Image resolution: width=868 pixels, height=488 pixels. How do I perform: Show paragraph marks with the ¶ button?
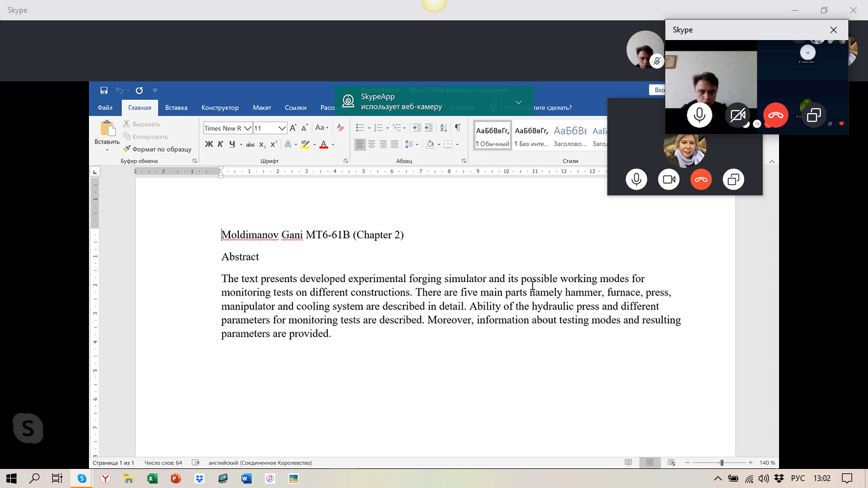457,128
